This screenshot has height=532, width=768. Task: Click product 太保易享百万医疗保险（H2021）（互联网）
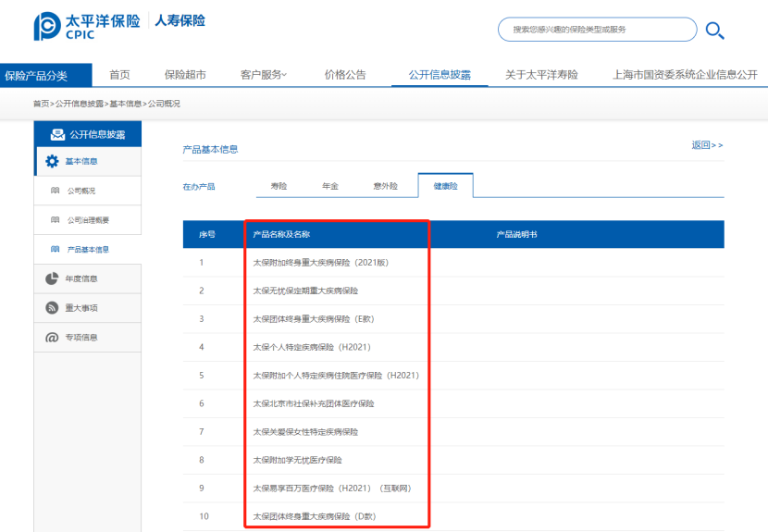point(332,489)
